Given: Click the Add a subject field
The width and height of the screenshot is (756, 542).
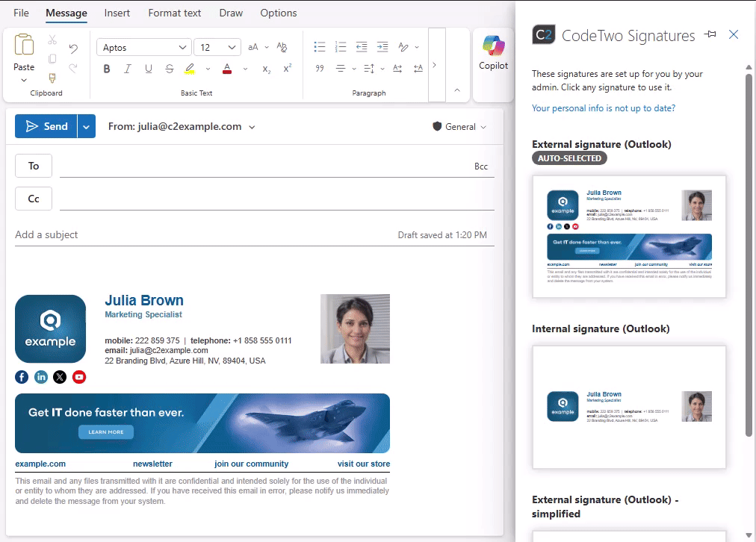Looking at the screenshot, I should 202,234.
